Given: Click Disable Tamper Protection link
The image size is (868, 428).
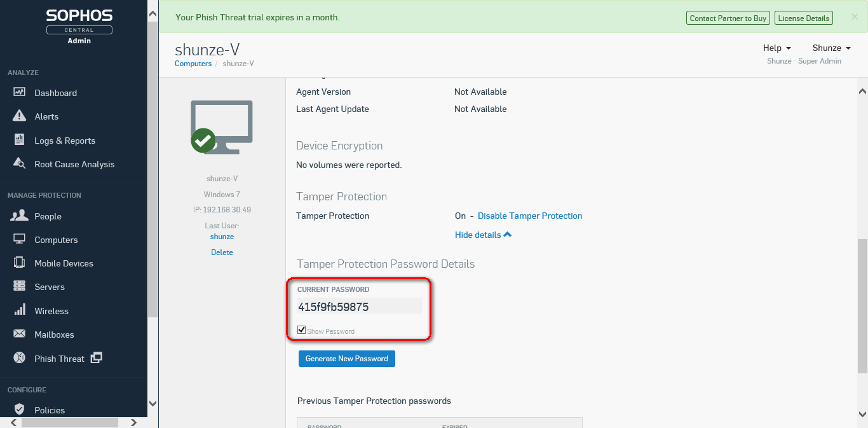Looking at the screenshot, I should pyautogui.click(x=530, y=216).
